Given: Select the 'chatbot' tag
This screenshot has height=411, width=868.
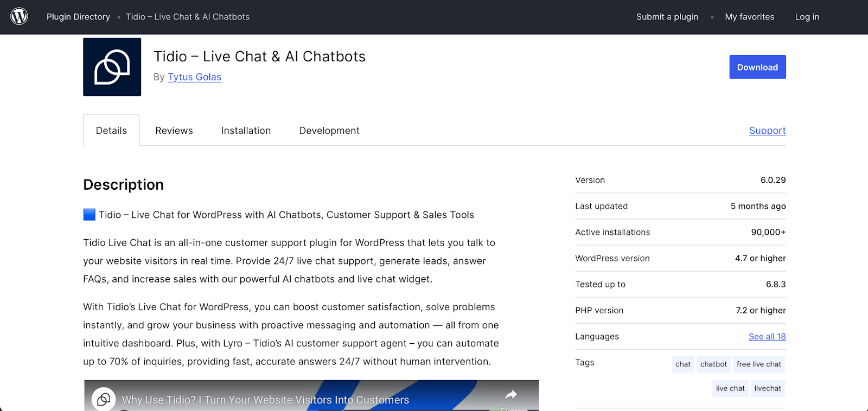Looking at the screenshot, I should (713, 364).
